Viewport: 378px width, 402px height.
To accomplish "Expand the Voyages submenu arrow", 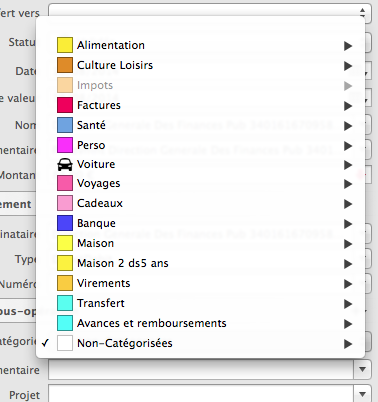I will [348, 184].
